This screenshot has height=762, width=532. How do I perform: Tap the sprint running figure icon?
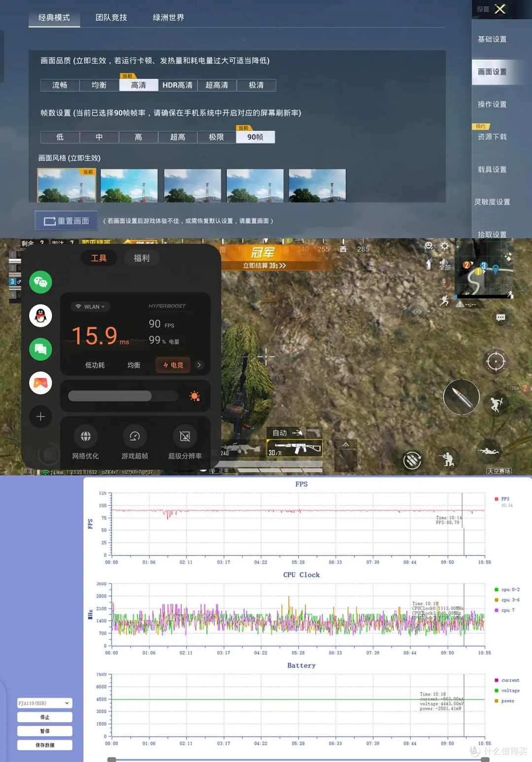click(444, 300)
